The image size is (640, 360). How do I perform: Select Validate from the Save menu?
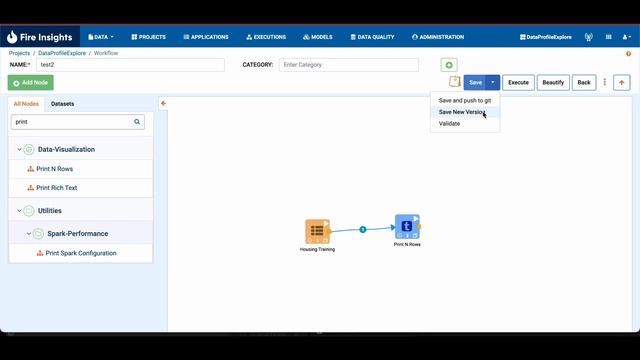tap(465, 124)
